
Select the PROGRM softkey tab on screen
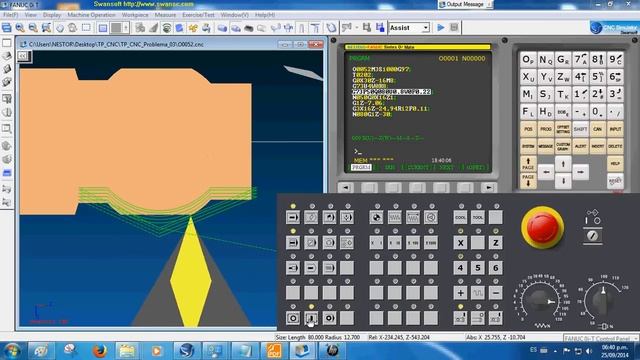coord(361,167)
